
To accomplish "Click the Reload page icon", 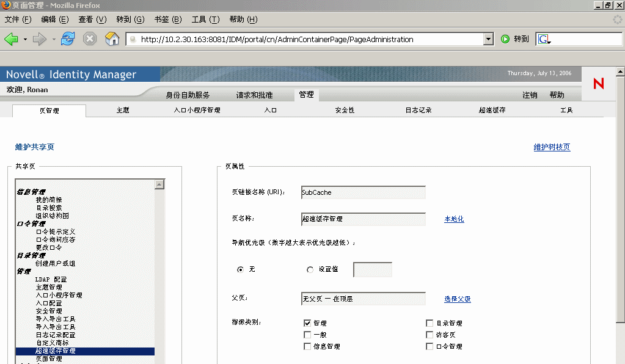I will [x=67, y=38].
